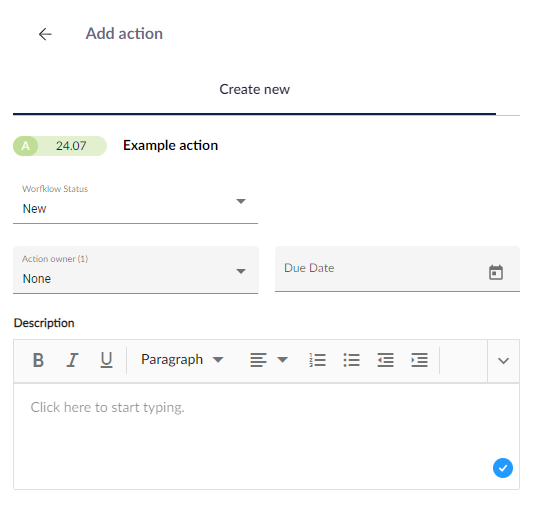Click the description text area to type
Viewport: 534px width, 528px height.
point(266,436)
